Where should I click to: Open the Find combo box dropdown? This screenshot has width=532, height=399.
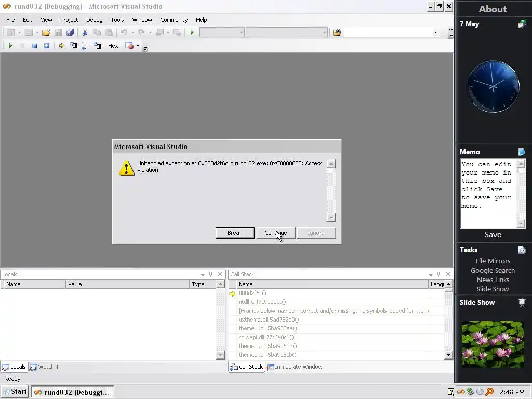[435, 33]
